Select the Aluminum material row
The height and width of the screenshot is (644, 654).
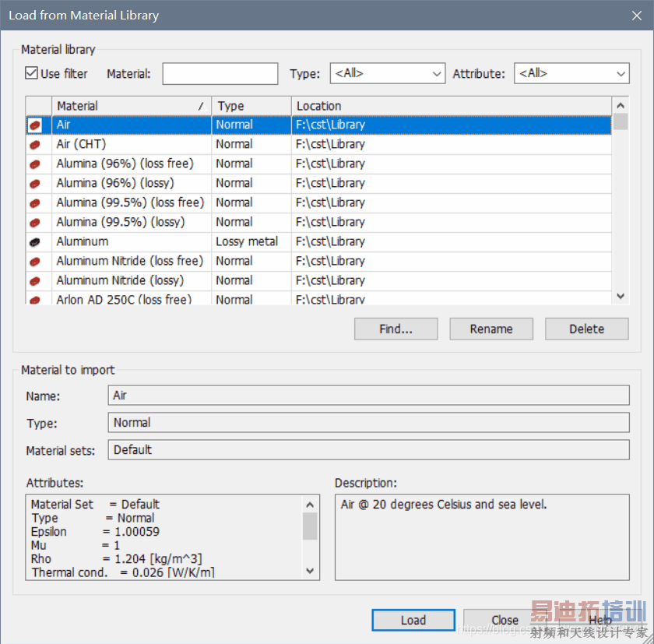pos(318,241)
